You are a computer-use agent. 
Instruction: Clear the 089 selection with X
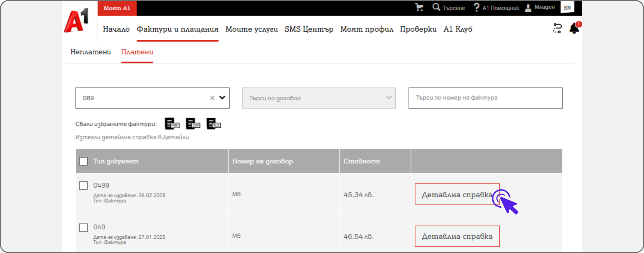[212, 98]
